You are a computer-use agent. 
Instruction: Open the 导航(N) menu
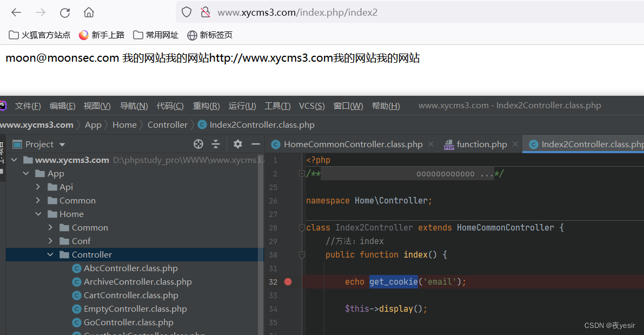134,106
